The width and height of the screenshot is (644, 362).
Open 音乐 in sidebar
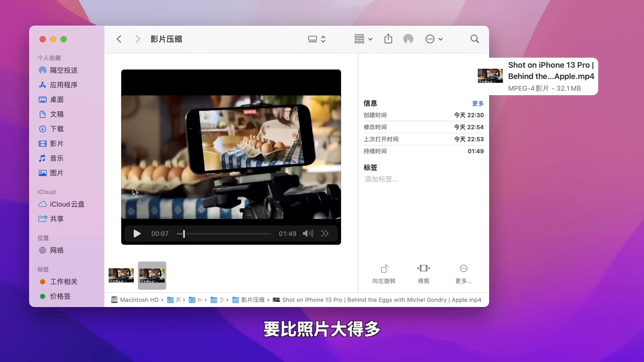pyautogui.click(x=57, y=158)
